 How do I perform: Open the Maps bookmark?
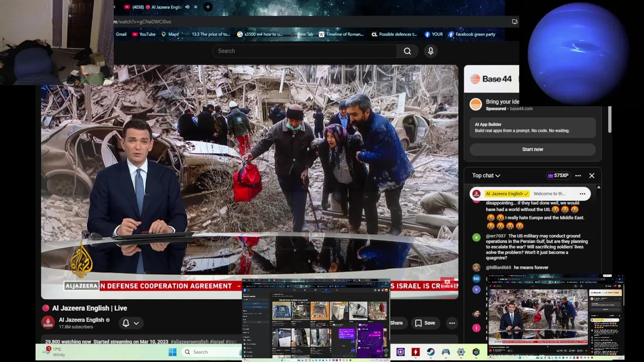(x=170, y=34)
